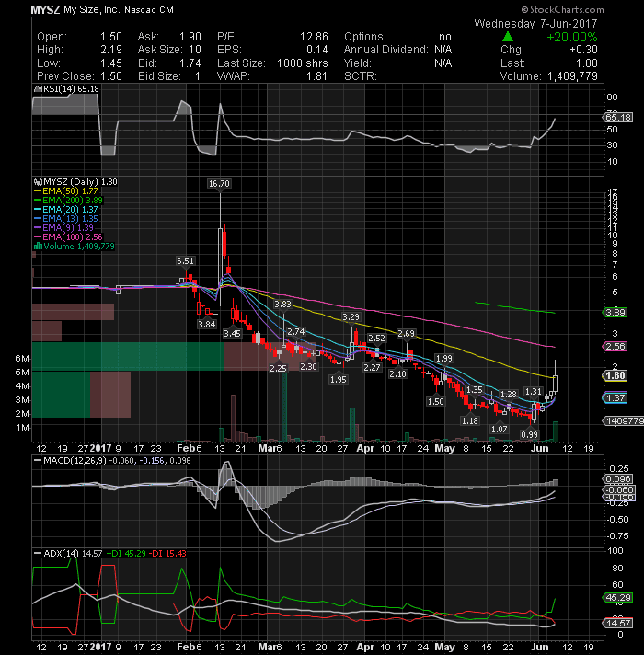Click the EPS value 0.14
Screen dimensions: 644x655
pos(317,50)
